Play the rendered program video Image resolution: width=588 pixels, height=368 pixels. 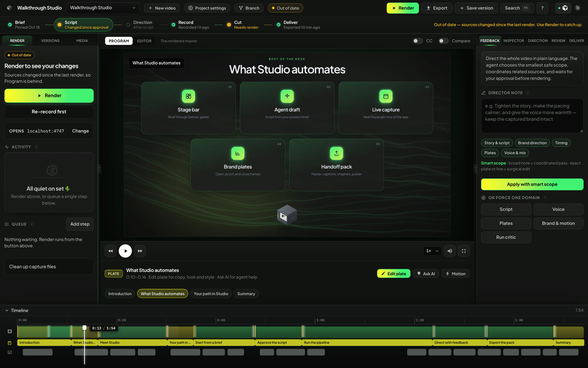tap(125, 251)
